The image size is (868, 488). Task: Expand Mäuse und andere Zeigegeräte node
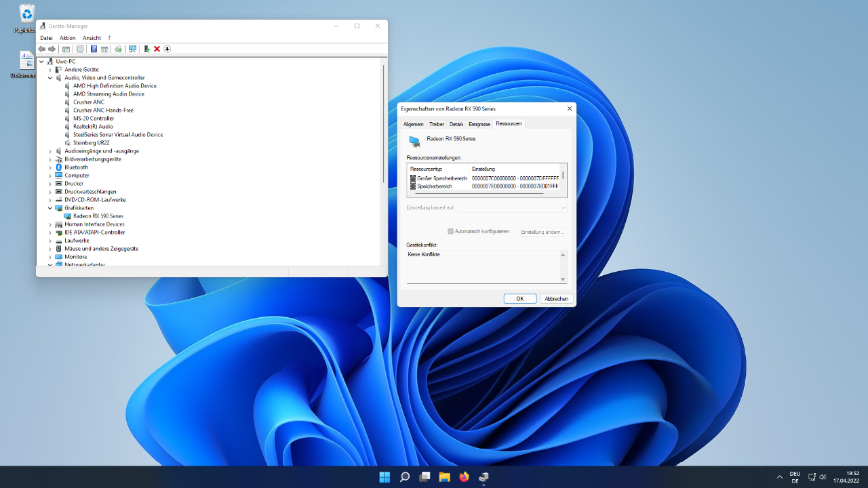tap(50, 249)
